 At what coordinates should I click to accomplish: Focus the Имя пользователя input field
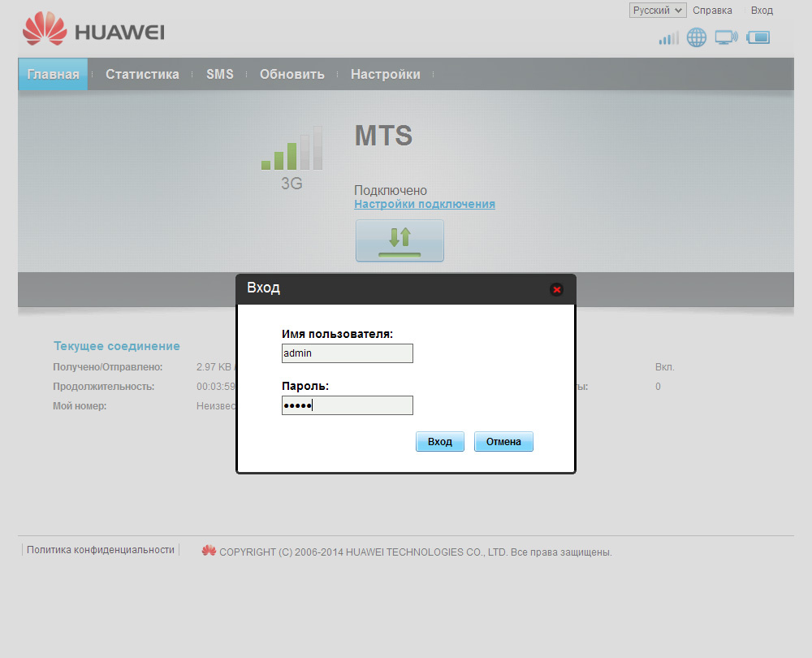348,353
